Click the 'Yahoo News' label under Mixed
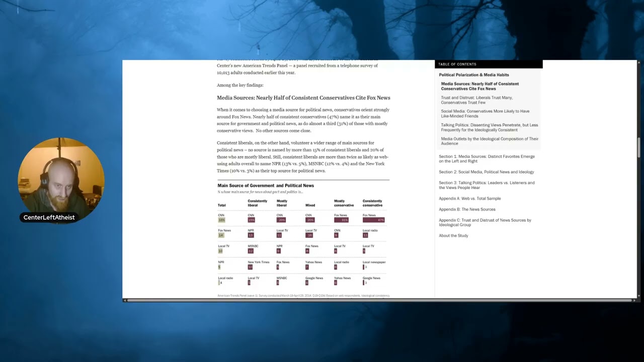 pyautogui.click(x=313, y=262)
